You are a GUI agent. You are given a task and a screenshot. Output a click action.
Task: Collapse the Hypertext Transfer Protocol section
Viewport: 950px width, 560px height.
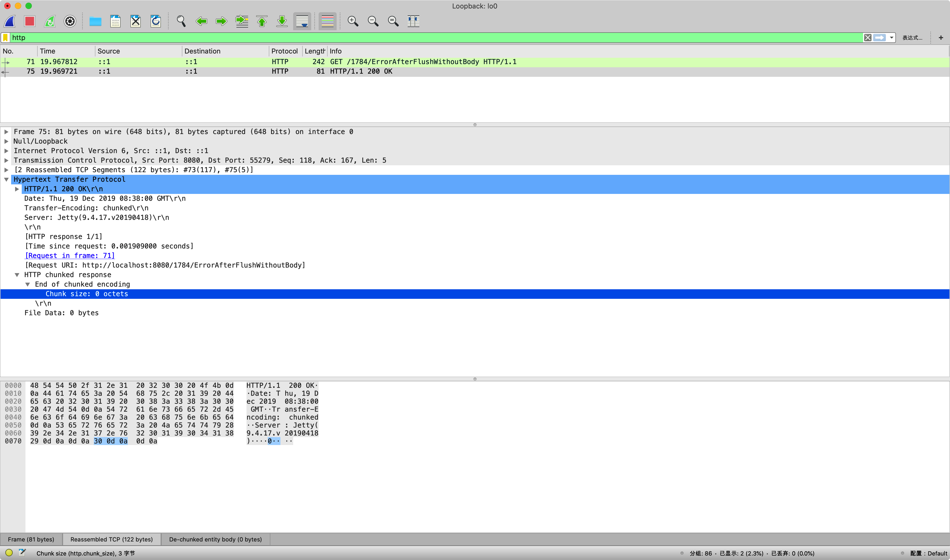6,180
